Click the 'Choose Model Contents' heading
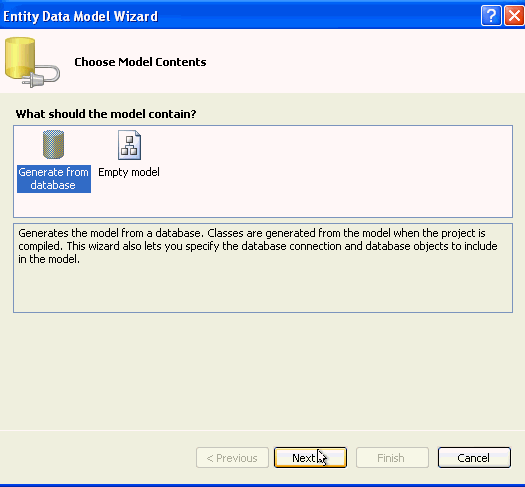Viewport: 525px width, 487px height. (x=140, y=62)
